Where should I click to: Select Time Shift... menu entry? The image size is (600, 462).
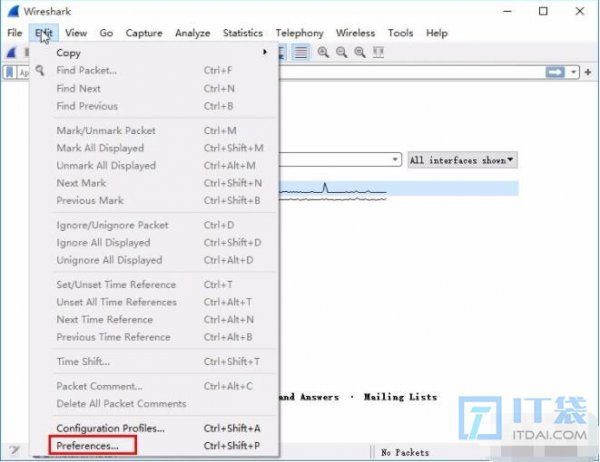pos(154,362)
